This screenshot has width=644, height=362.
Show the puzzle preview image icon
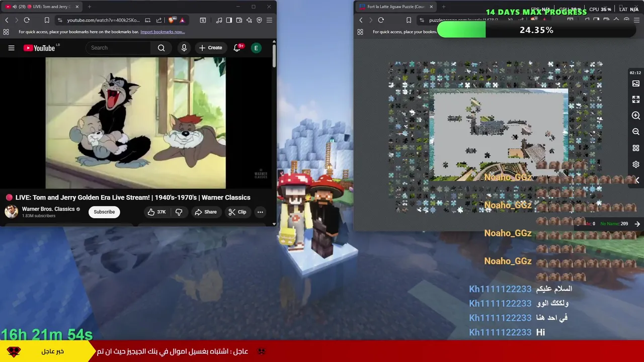click(636, 83)
